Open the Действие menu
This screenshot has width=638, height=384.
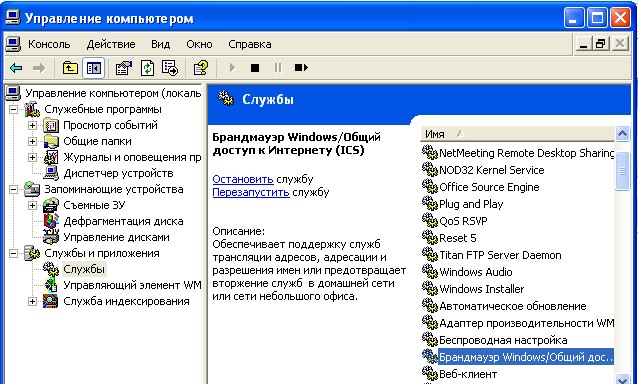tap(111, 44)
